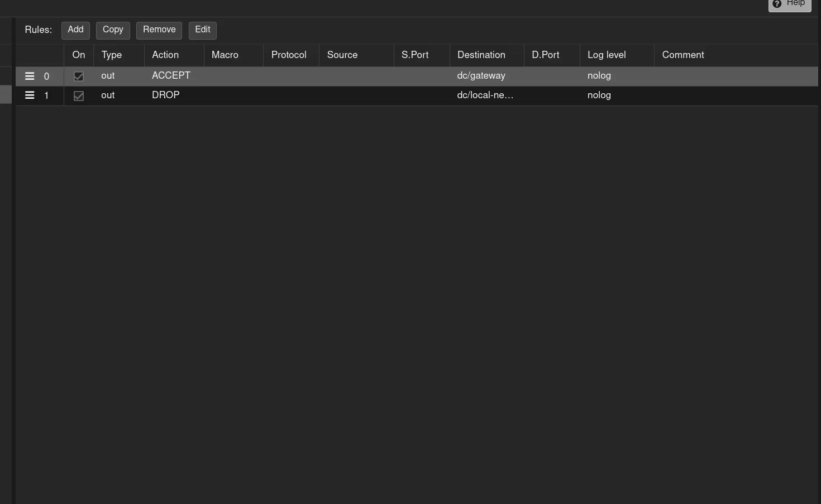Image resolution: width=821 pixels, height=504 pixels.
Task: Click the Comment column header
Action: [x=683, y=55]
